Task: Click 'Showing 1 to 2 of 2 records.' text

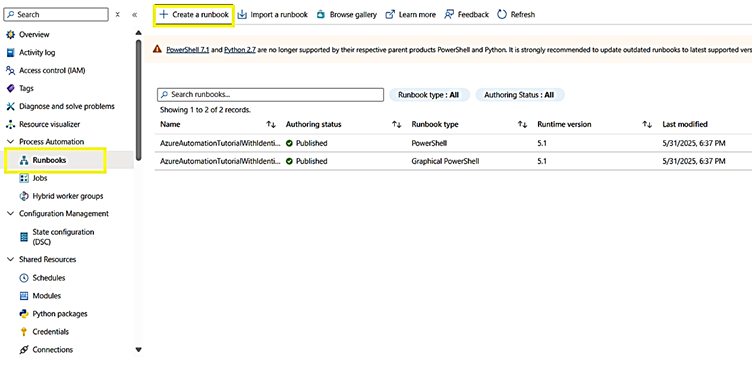Action: point(205,110)
